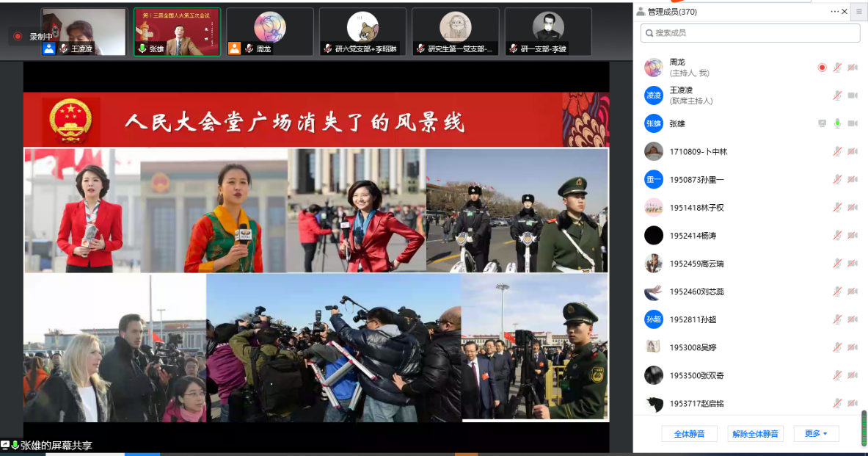This screenshot has height=456, width=868.
Task: Unmute 1950873孙重一 via the mic icon
Action: (x=837, y=179)
